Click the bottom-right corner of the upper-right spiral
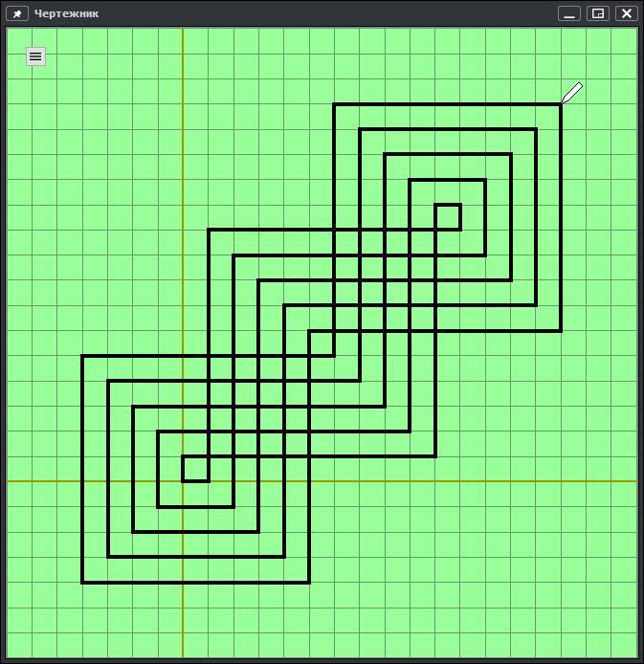Screen dimensions: 644x664 coord(561,330)
